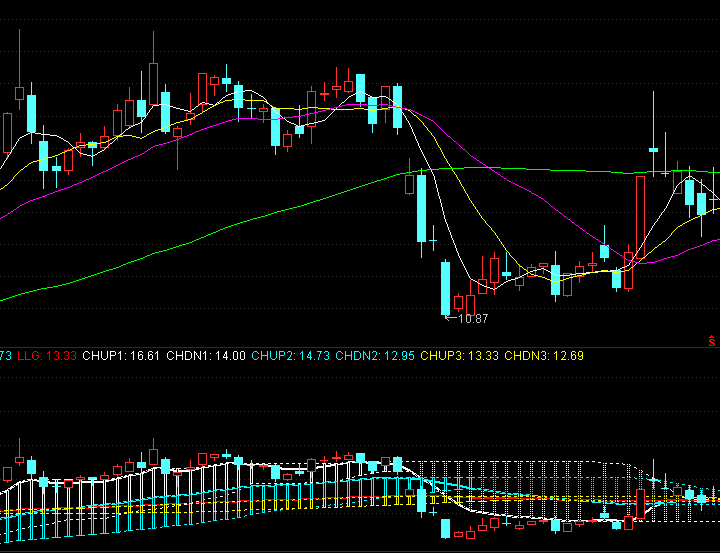This screenshot has width=720, height=553.
Task: Click the cyan candlestick marked 10.87
Action: [445, 288]
